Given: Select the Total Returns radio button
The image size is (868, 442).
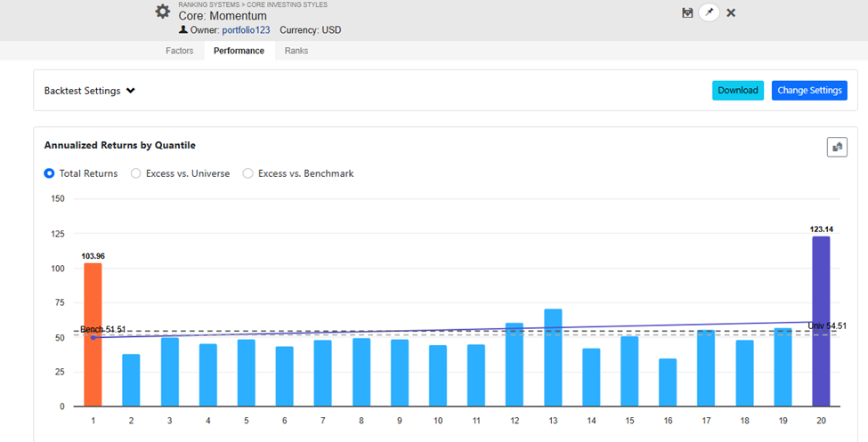Looking at the screenshot, I should tap(50, 173).
